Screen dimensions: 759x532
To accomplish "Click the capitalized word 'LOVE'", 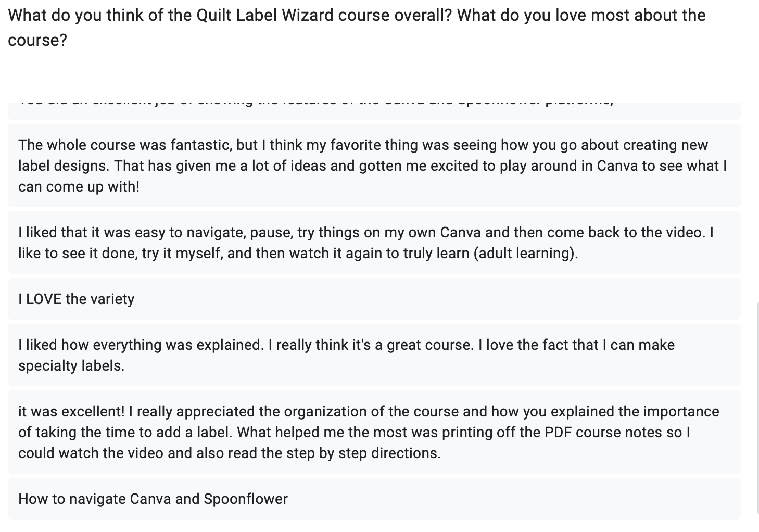I will (x=44, y=299).
